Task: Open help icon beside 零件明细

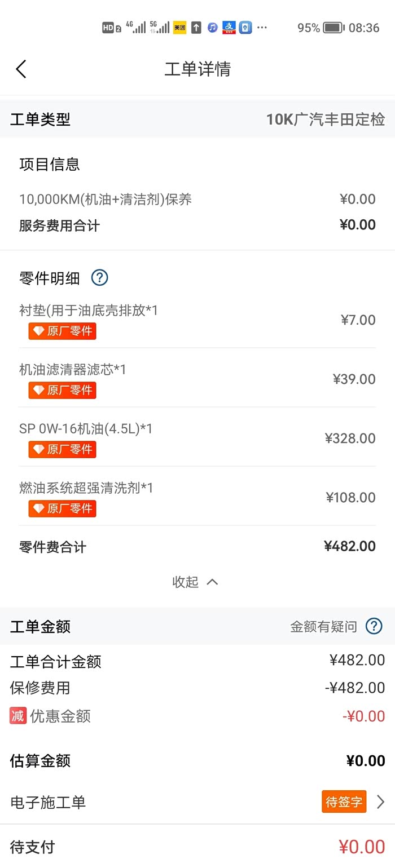Action: (x=99, y=277)
